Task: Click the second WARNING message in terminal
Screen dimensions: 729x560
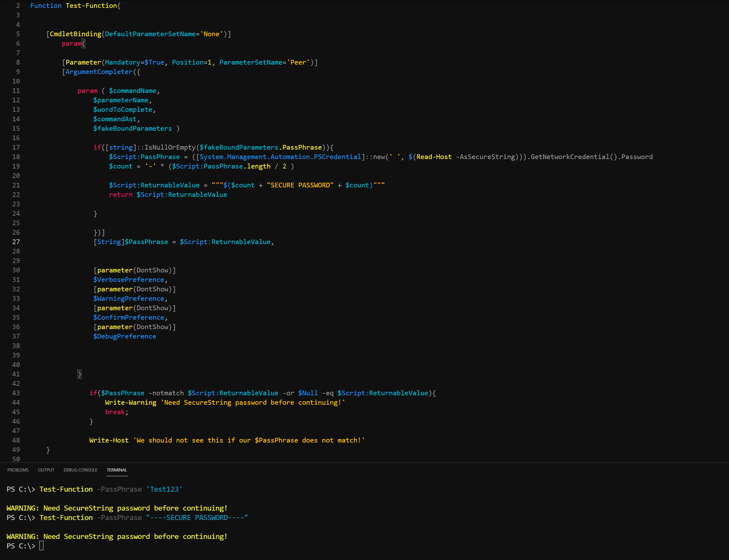Action: click(x=117, y=537)
